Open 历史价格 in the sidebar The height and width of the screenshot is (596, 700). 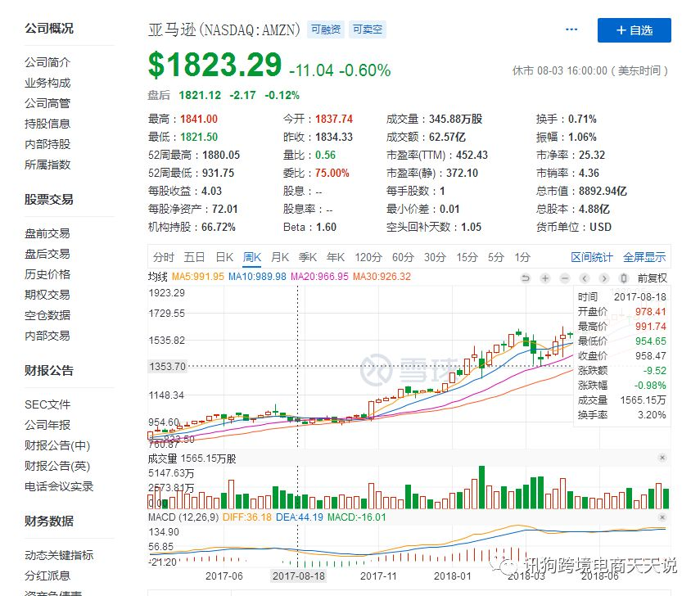tap(47, 274)
